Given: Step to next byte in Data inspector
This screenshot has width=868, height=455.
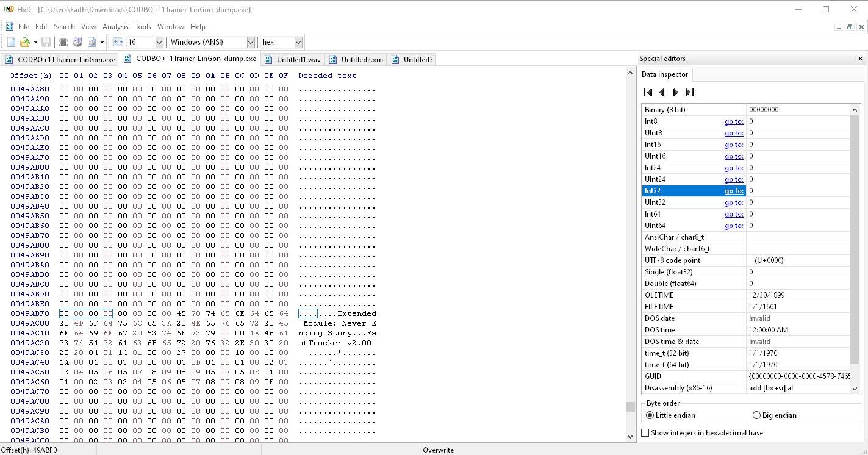Looking at the screenshot, I should coord(675,93).
